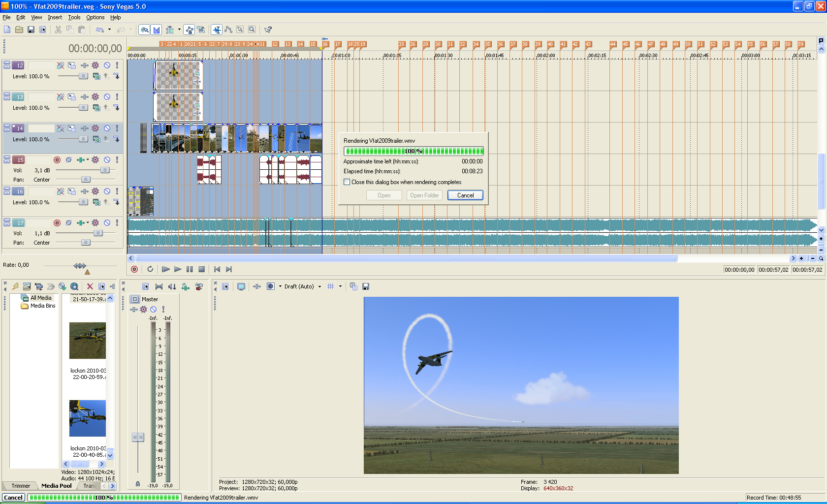Click Save Snapshot to File in preview
Viewport: 827px width, 504px height.
(366, 286)
